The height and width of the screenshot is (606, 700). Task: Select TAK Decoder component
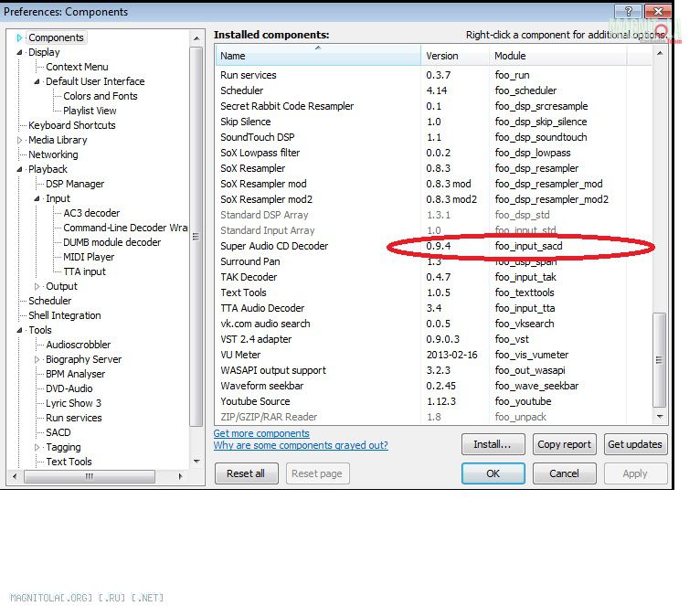[x=433, y=277]
